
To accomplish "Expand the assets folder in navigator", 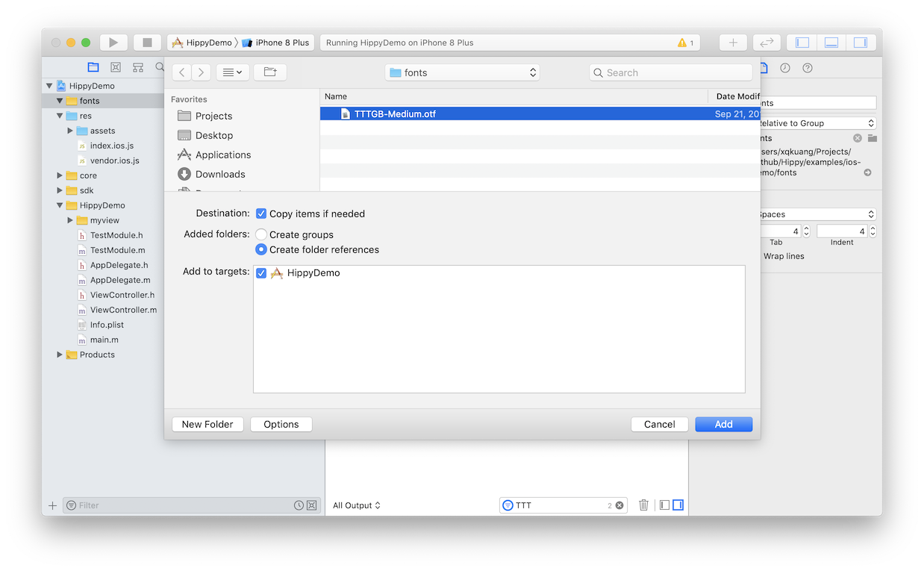I will click(x=70, y=131).
